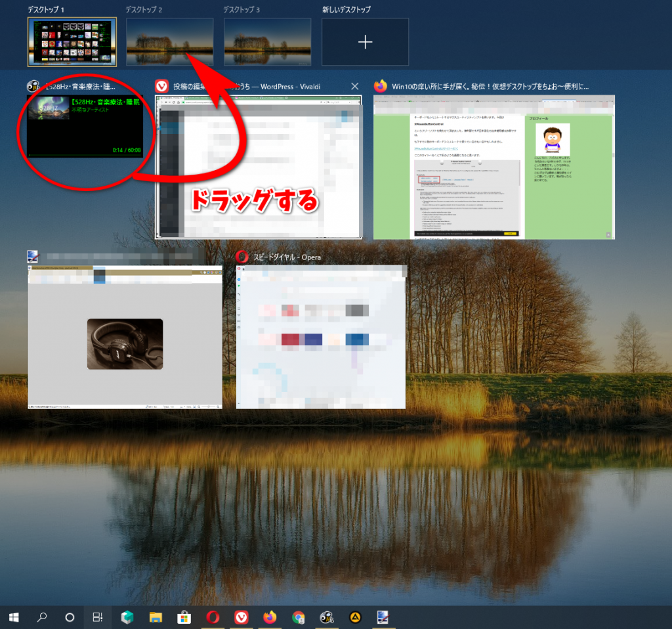Click the AIMP taskbar icon
Image resolution: width=672 pixels, height=629 pixels.
[x=355, y=617]
